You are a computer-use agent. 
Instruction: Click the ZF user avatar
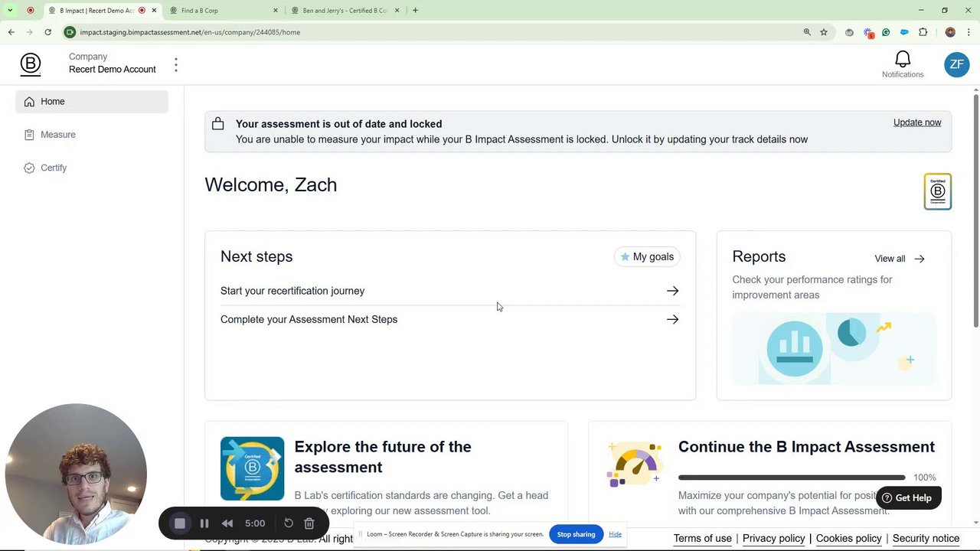tap(956, 65)
